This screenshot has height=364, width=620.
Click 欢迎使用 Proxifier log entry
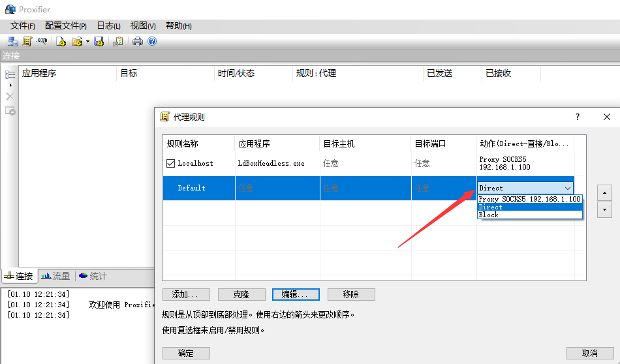coord(121,305)
